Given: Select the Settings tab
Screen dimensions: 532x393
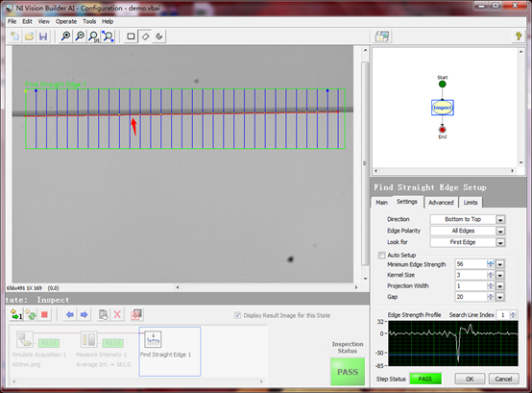Looking at the screenshot, I should (407, 202).
